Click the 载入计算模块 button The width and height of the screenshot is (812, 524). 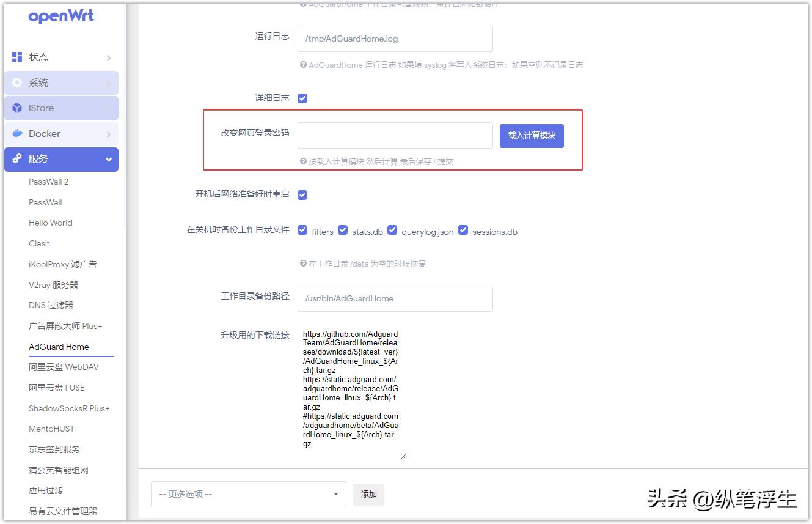pyautogui.click(x=531, y=136)
